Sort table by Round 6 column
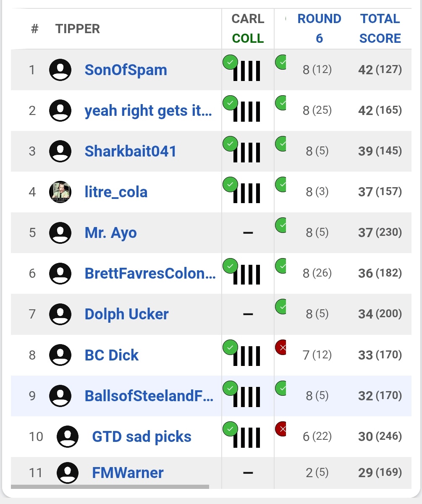Viewport: 422px width, 504px height. pyautogui.click(x=319, y=29)
